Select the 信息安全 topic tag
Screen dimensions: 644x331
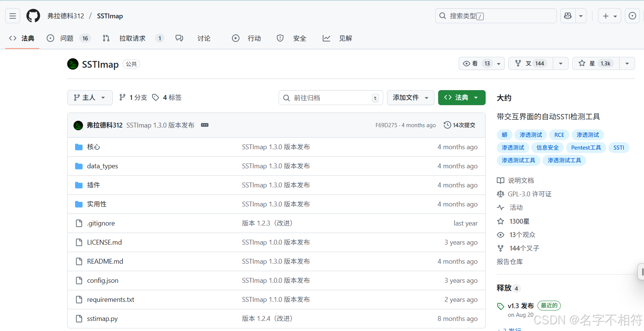[x=548, y=148]
